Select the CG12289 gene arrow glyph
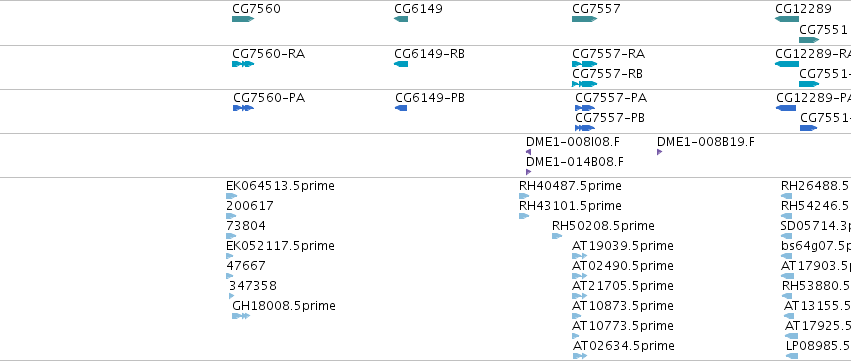Screen dimensions: 851x361 tap(787, 19)
